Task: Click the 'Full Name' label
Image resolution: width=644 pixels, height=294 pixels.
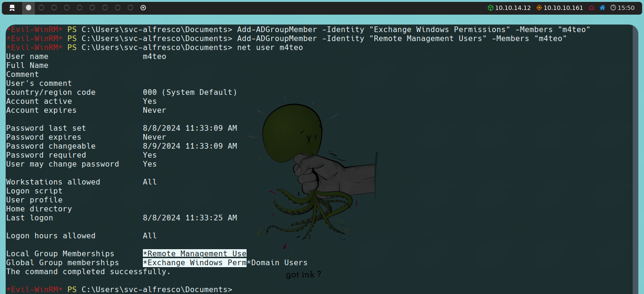Action: (x=27, y=66)
